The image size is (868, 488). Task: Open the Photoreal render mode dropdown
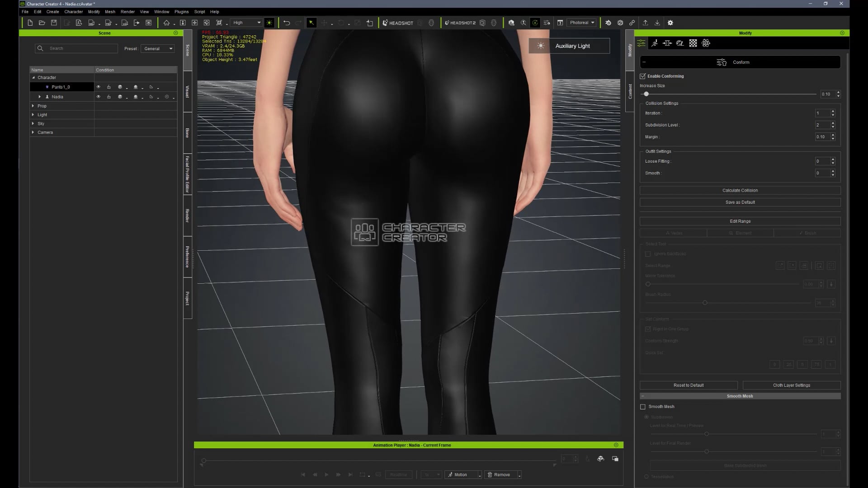point(582,23)
